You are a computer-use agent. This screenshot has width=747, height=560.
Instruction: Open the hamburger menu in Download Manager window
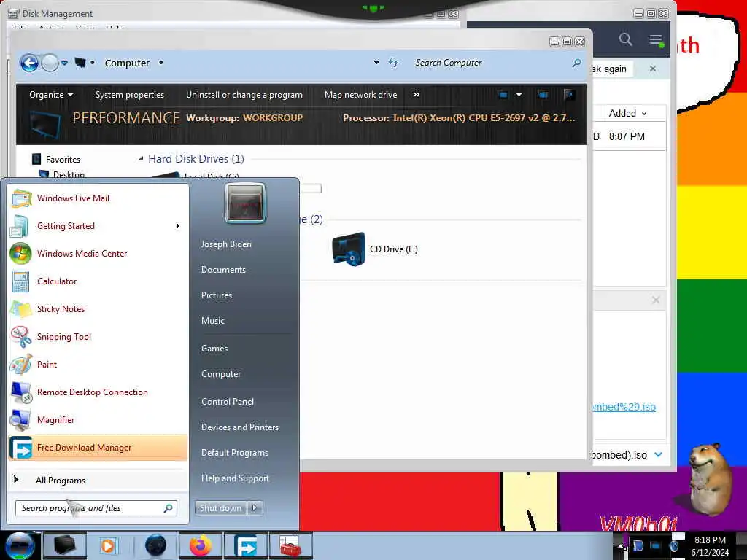(x=656, y=40)
